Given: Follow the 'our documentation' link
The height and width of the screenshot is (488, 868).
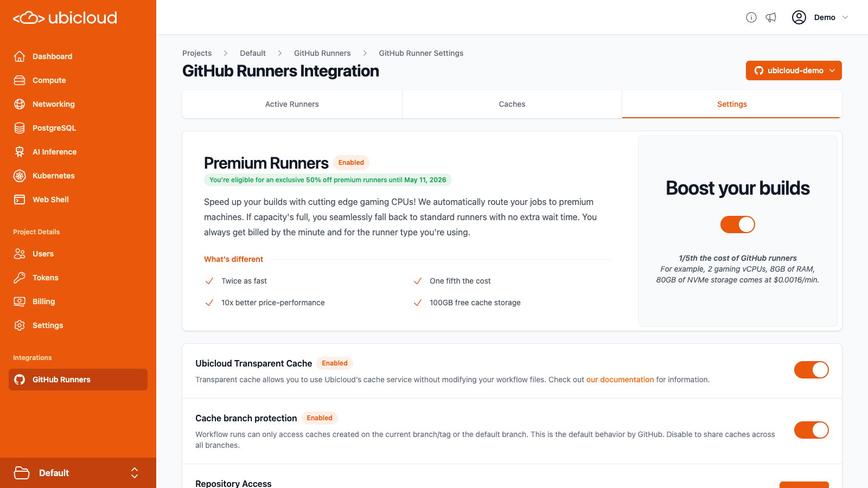Looking at the screenshot, I should coord(620,380).
